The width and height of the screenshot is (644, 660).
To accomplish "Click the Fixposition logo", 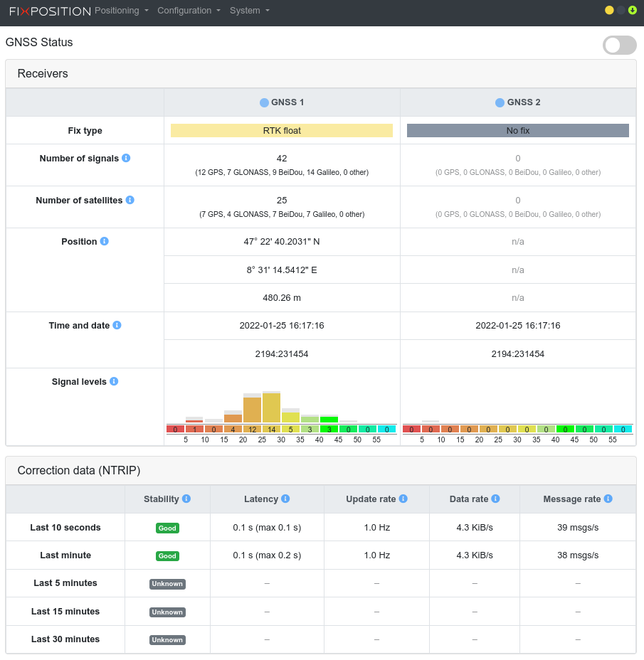I will [x=50, y=11].
